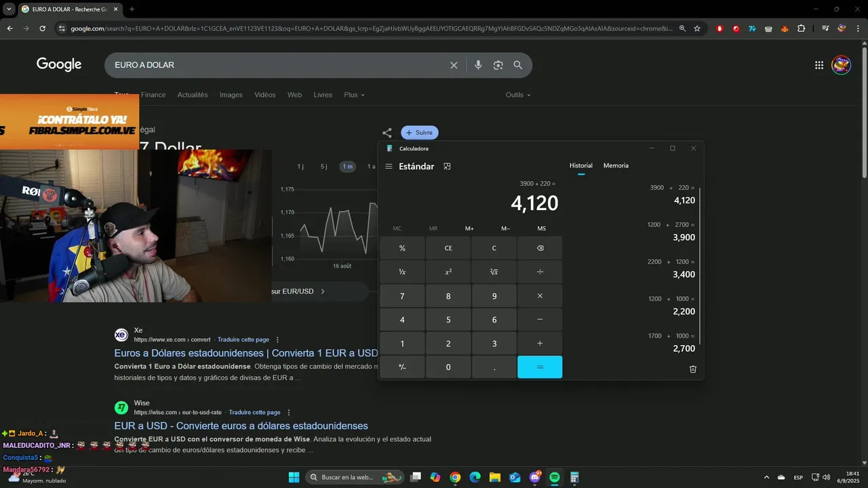This screenshot has width=868, height=488.
Task: Click the reciprocal 1/x key
Action: pos(402,272)
